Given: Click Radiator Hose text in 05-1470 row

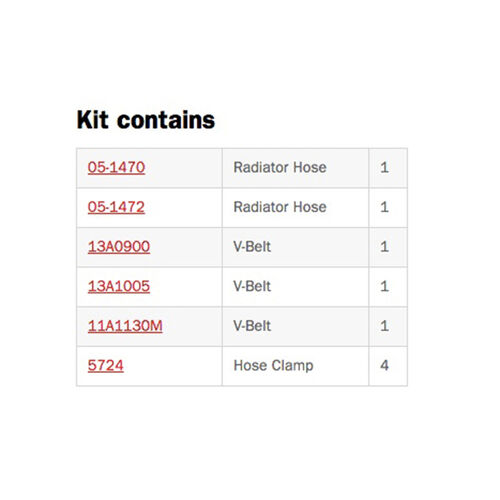Looking at the screenshot, I should [280, 167].
